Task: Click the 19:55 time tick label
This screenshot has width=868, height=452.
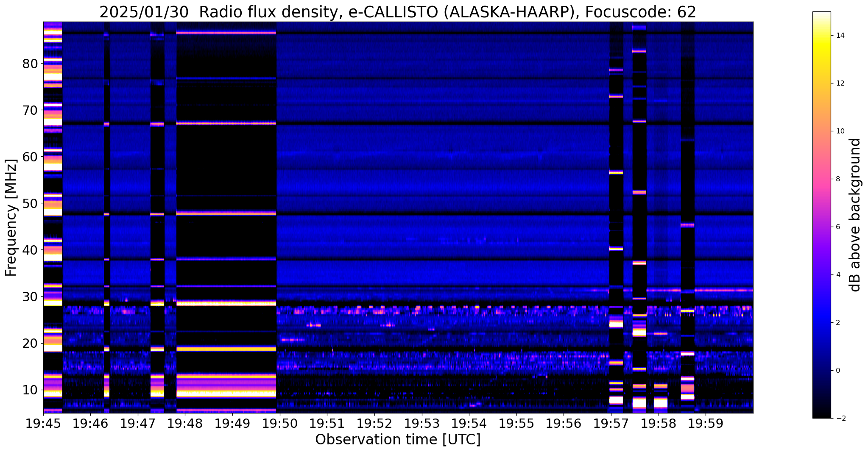Action: coord(516,423)
